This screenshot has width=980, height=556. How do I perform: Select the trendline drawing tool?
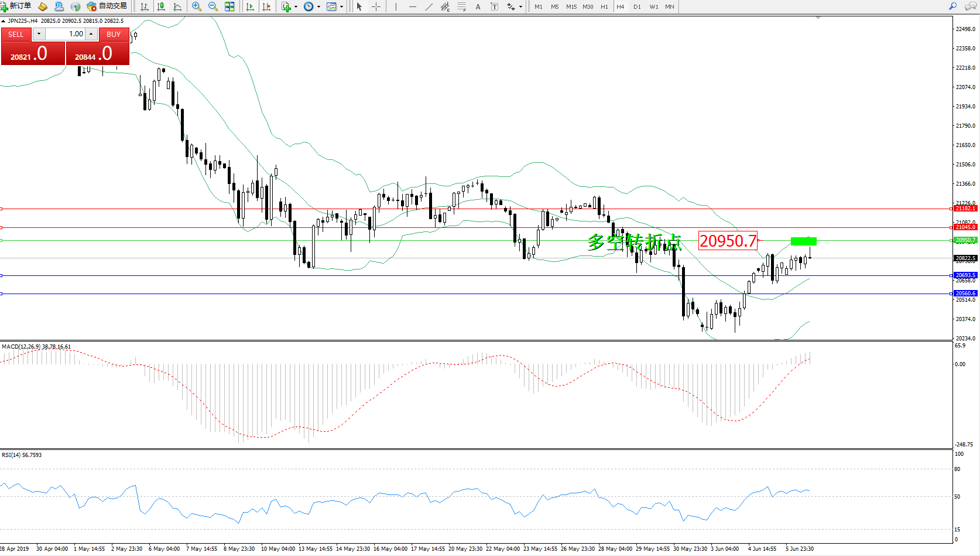(x=429, y=6)
